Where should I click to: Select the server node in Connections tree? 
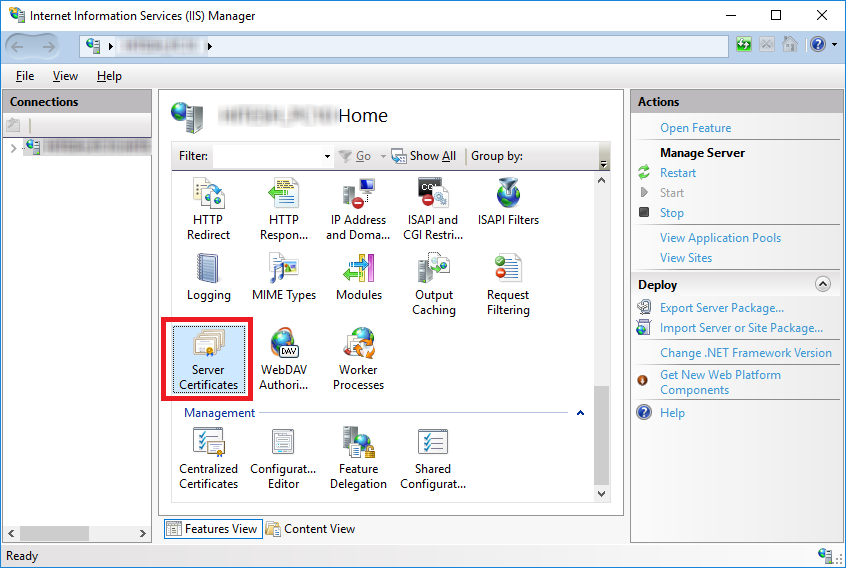[87, 147]
